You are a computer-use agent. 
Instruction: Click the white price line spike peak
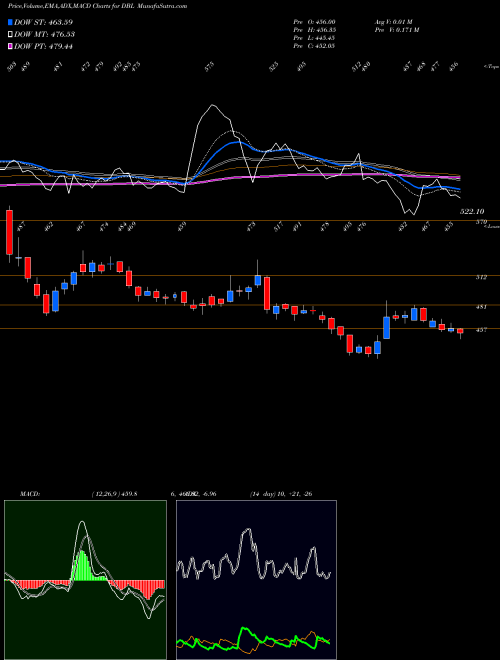[213, 106]
